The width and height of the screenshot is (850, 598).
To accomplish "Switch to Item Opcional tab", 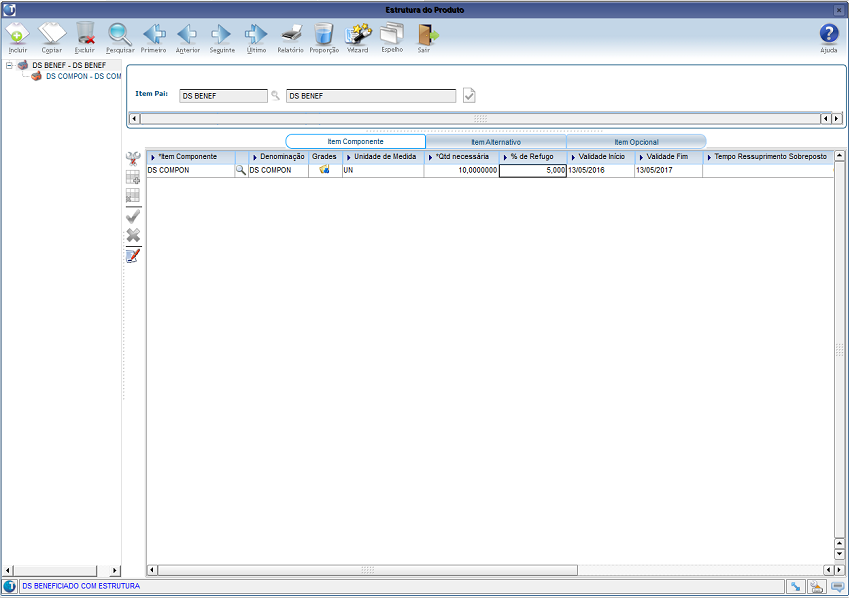I will [x=636, y=142].
